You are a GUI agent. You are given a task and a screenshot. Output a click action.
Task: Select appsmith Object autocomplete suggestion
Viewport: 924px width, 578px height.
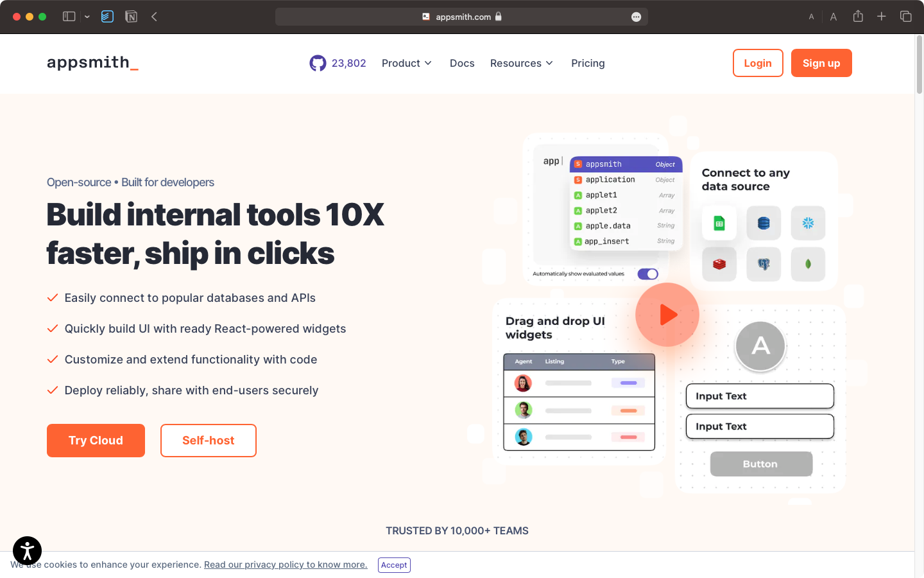tap(626, 164)
